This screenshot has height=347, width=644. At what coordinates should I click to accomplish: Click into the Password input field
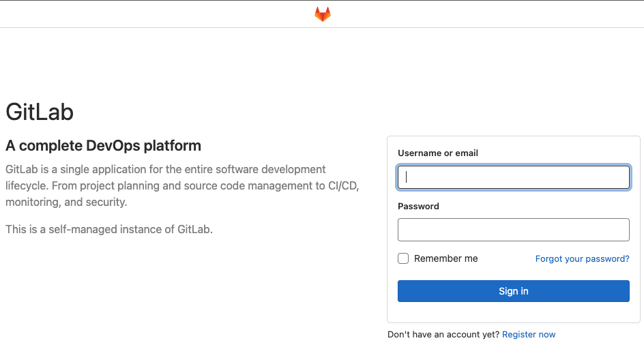pos(513,230)
